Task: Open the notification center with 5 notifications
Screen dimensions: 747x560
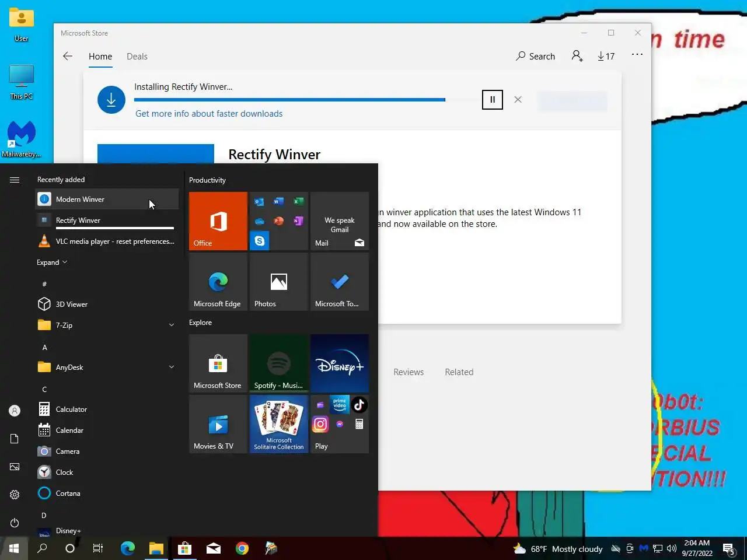Action: click(729, 548)
